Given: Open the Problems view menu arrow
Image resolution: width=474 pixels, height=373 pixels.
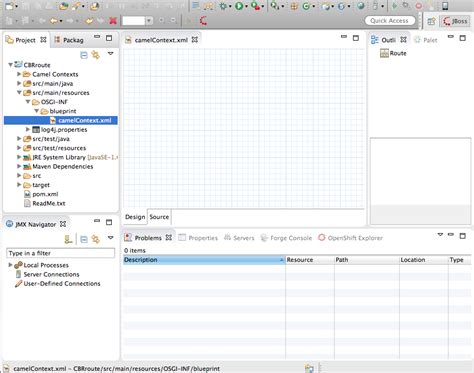Looking at the screenshot, I should (x=440, y=235).
